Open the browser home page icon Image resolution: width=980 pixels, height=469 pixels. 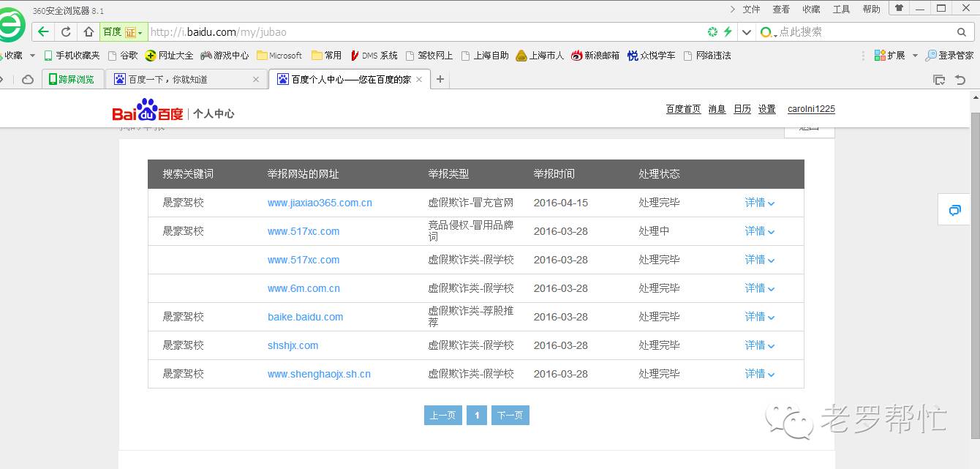(88, 31)
